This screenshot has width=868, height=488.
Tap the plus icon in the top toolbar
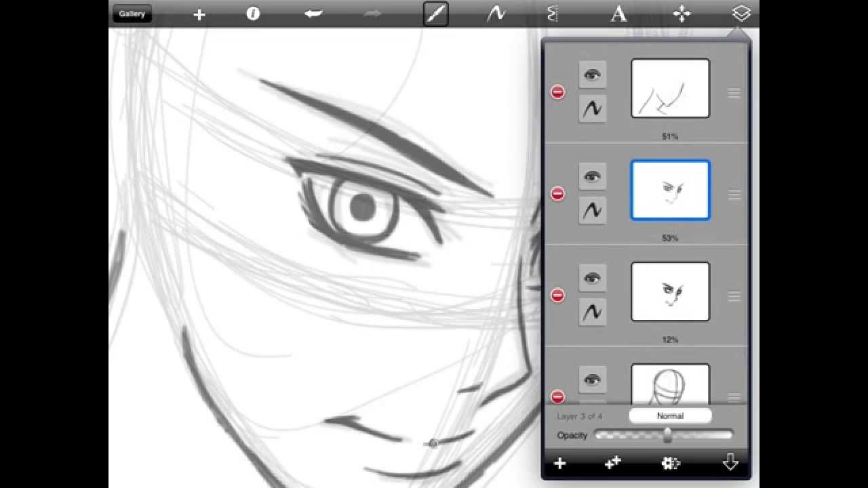pyautogui.click(x=199, y=14)
